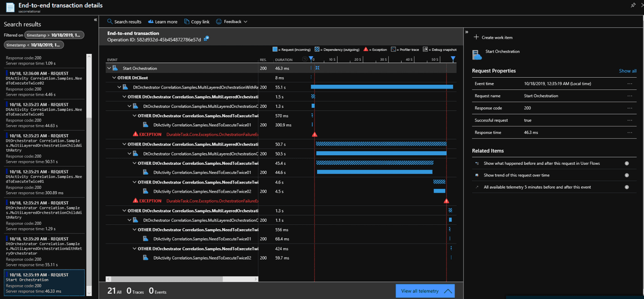
Task: Open more options for Successful request property
Action: [630, 120]
